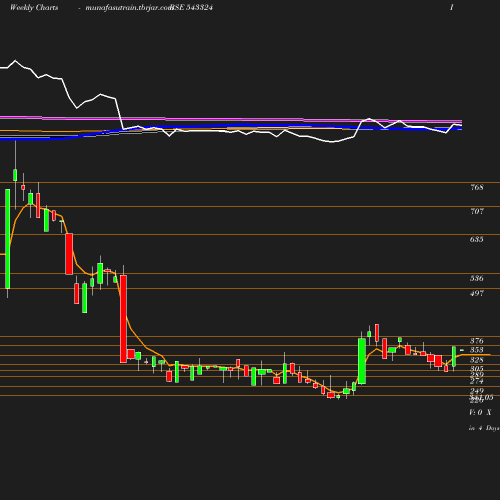The height and width of the screenshot is (500, 500).
Task: Click the 376 price level label
Action: [x=477, y=341]
